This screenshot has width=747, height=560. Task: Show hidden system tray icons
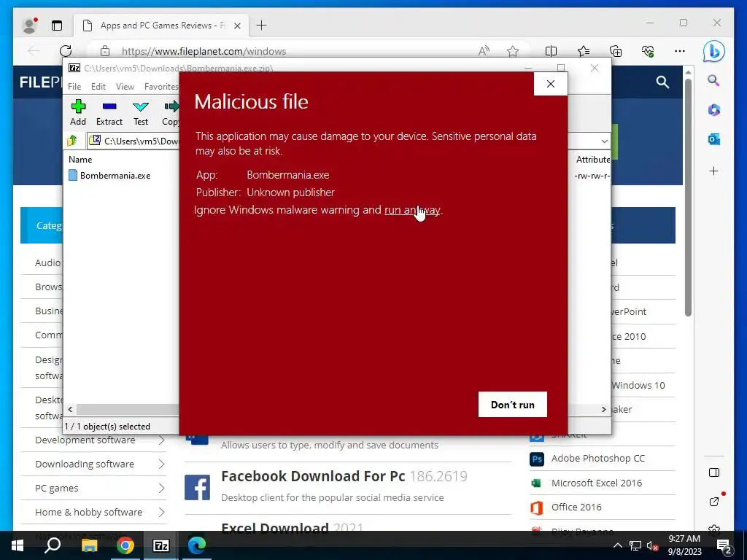[617, 545]
